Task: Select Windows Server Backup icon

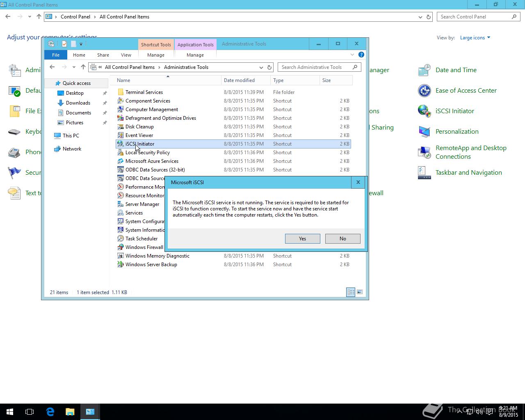Action: 121,265
